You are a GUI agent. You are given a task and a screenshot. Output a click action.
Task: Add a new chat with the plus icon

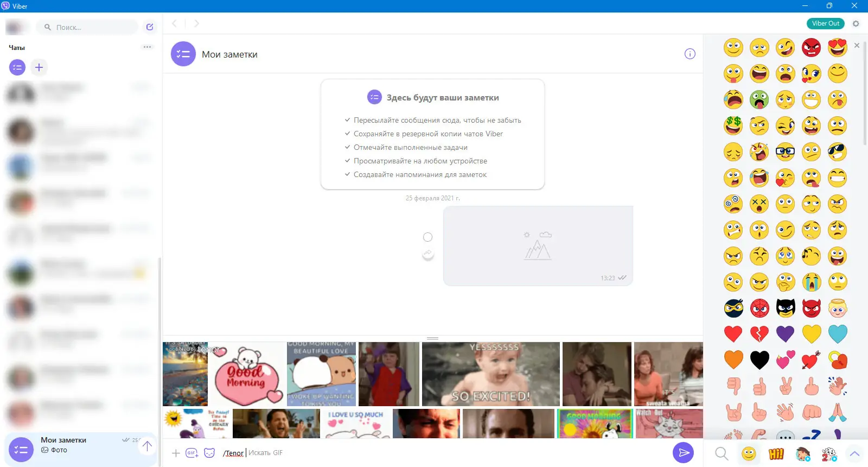pyautogui.click(x=39, y=67)
